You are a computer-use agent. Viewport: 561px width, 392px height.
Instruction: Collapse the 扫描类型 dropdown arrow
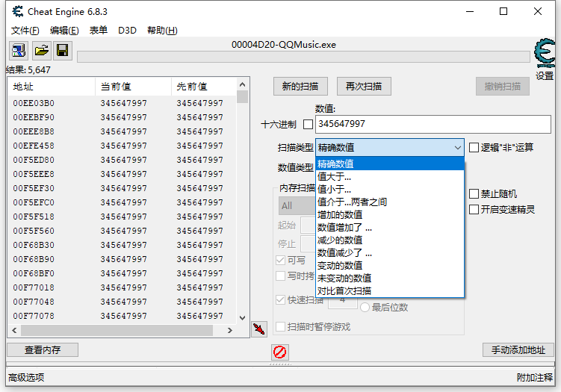click(x=457, y=148)
